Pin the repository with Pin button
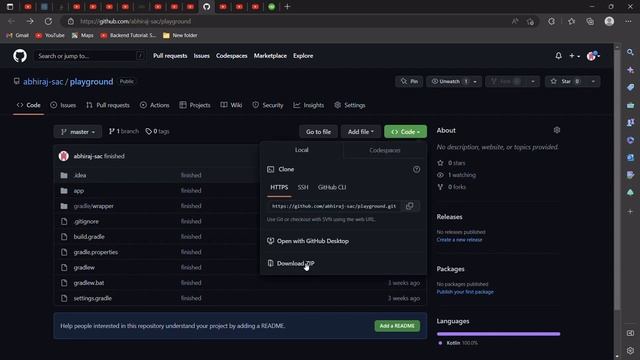The width and height of the screenshot is (640, 360). point(409,81)
